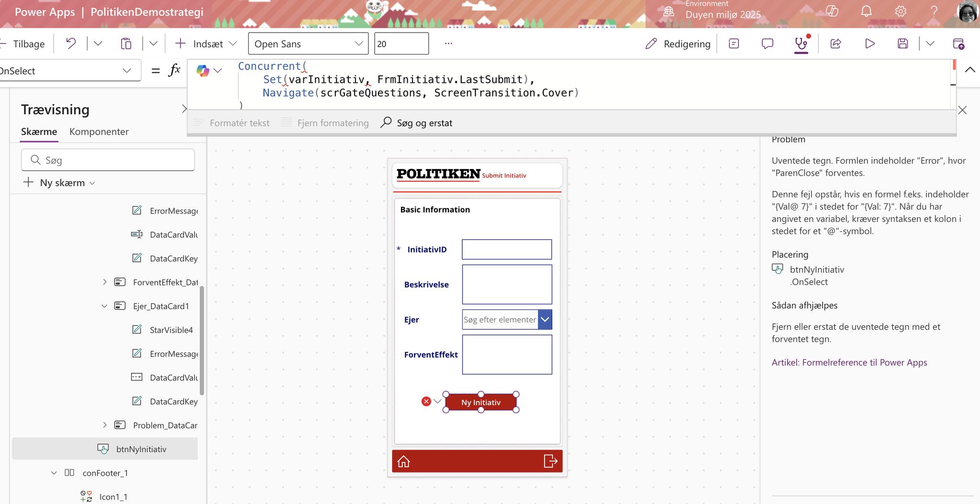Viewport: 980px width, 504px height.
Task: Switch to the Skærme tab
Action: coord(39,132)
